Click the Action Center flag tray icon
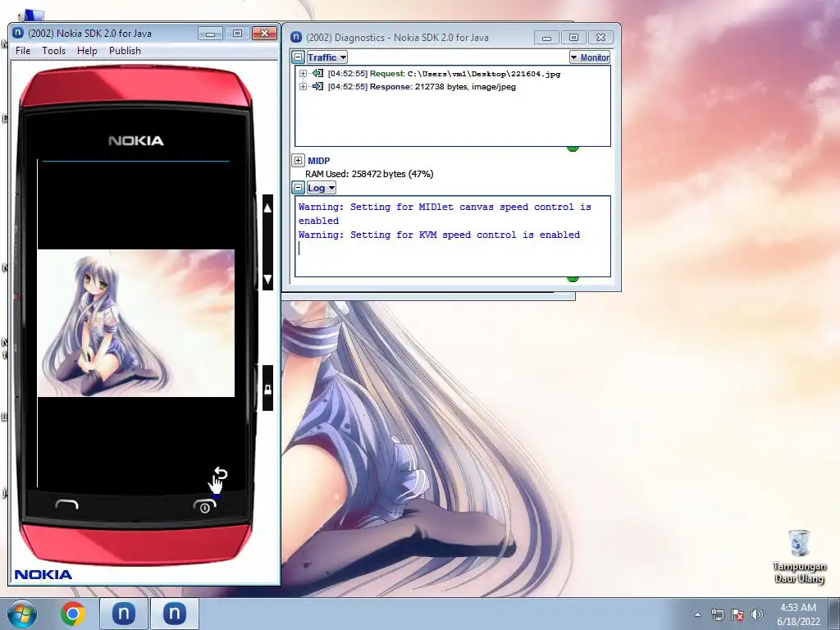This screenshot has width=840, height=630. (737, 614)
